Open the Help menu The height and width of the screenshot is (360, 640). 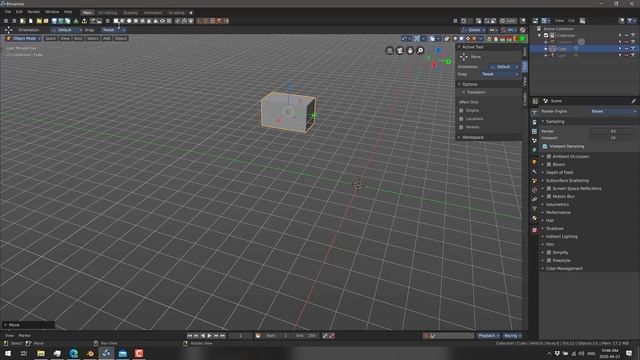click(x=68, y=12)
